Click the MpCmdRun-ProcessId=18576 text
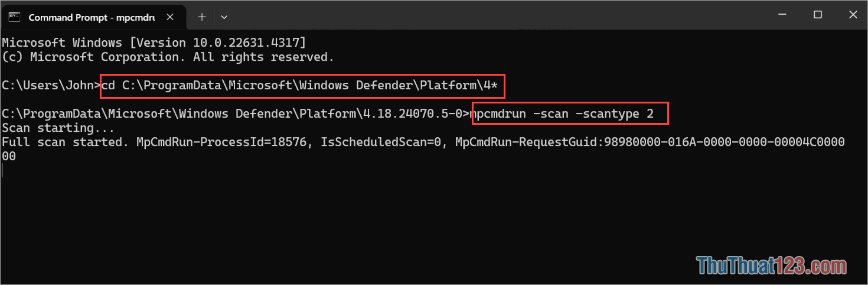 click(221, 142)
